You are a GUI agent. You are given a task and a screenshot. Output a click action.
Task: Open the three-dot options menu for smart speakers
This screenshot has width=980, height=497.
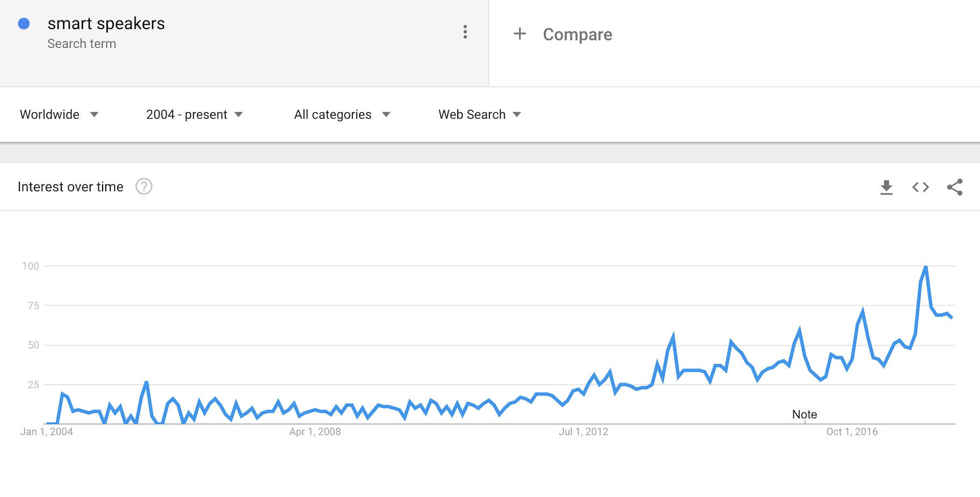[x=465, y=32]
